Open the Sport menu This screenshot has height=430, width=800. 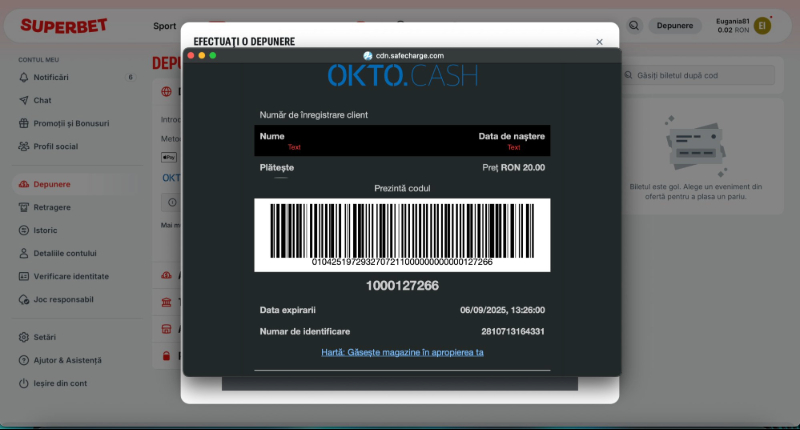pyautogui.click(x=164, y=26)
